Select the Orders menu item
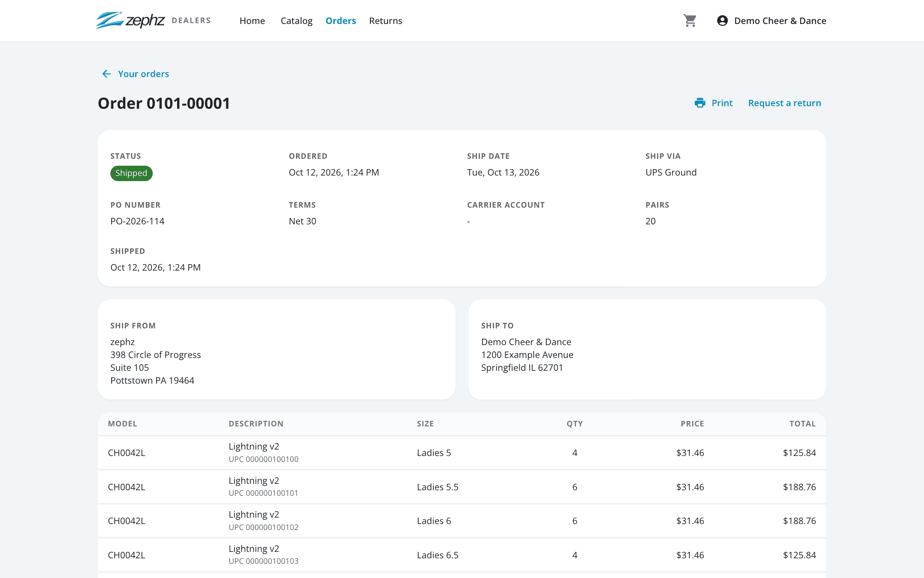Viewport: 924px width, 578px height. (341, 21)
